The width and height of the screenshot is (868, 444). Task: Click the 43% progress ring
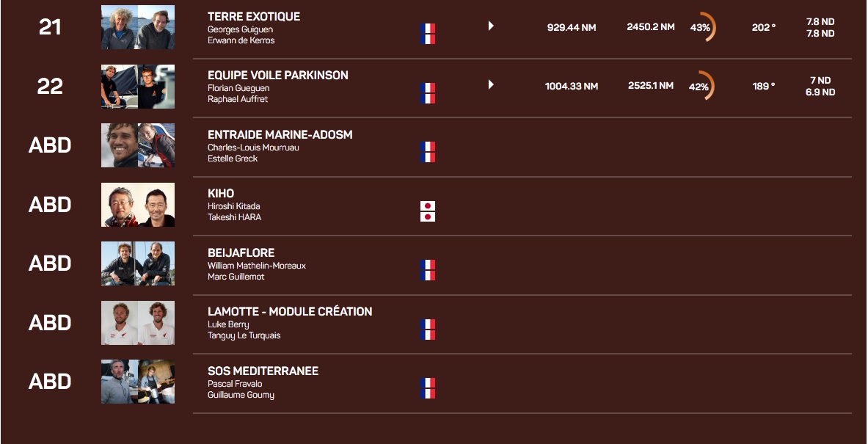[x=701, y=27]
